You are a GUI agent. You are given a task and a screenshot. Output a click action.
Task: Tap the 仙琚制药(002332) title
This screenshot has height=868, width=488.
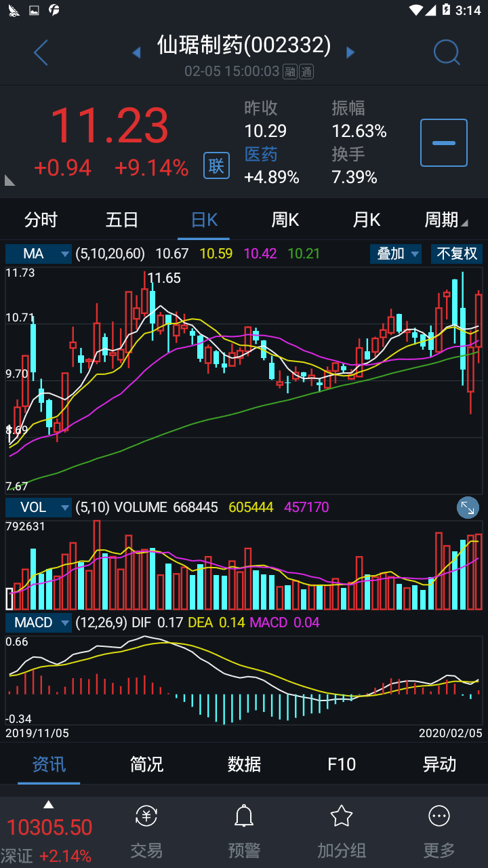[244, 45]
